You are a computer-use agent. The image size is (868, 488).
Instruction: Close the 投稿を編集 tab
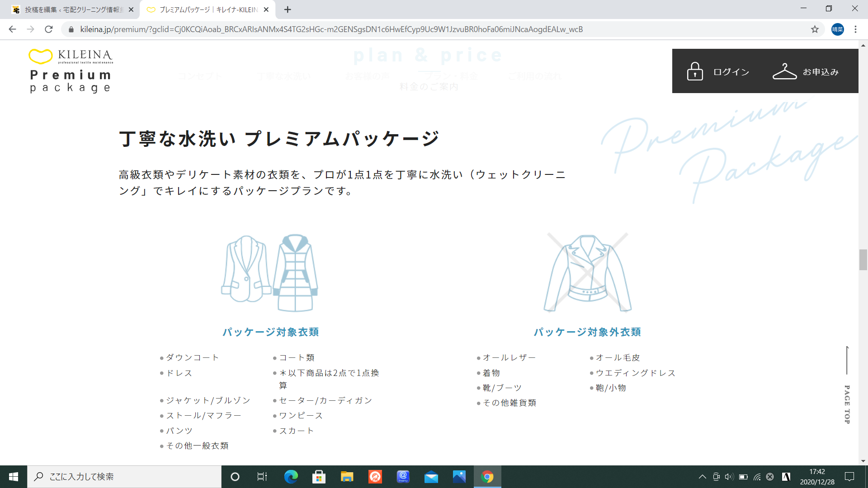coord(131,9)
